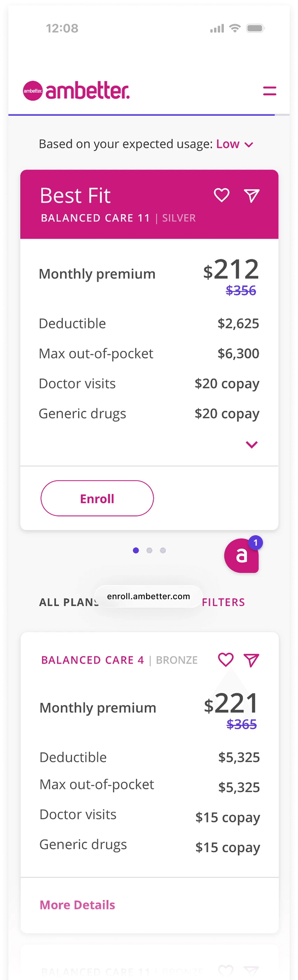Open the FILTERS panel
Image resolution: width=298 pixels, height=980 pixels.
point(223,602)
